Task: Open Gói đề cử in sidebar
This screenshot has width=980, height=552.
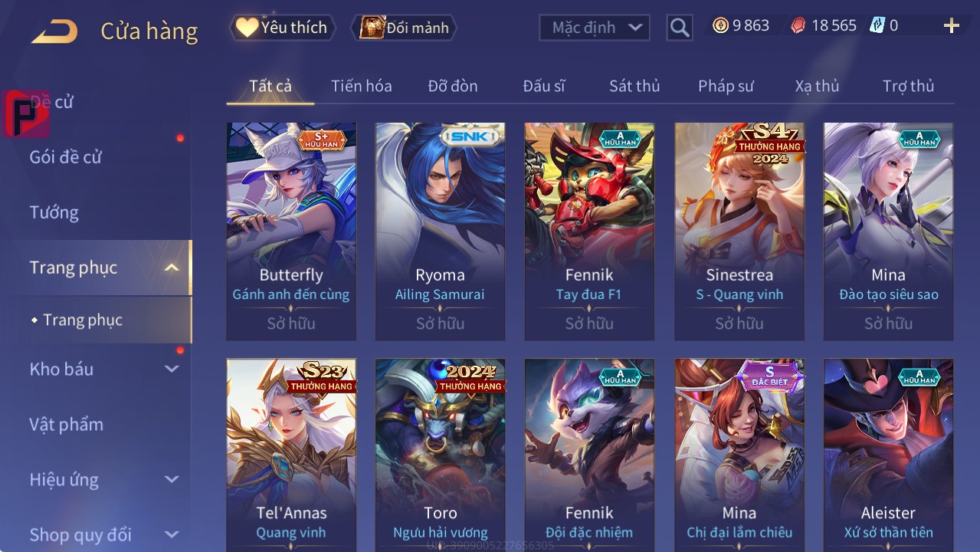Action: (65, 157)
